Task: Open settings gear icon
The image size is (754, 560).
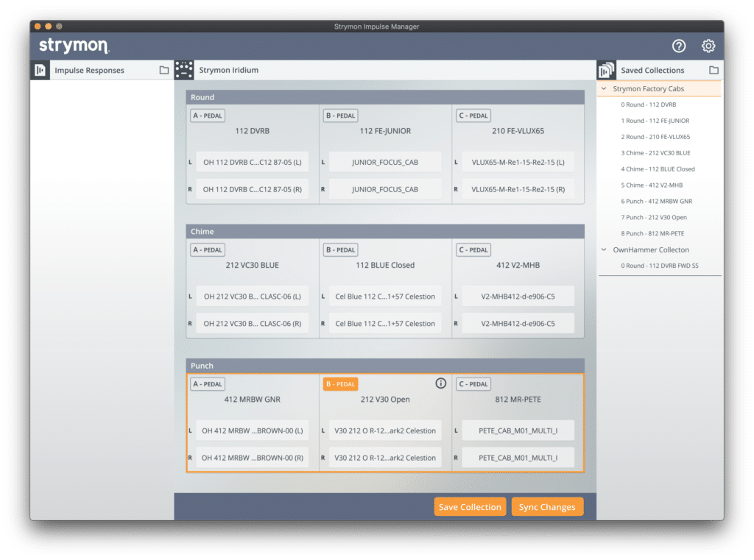Action: (708, 46)
